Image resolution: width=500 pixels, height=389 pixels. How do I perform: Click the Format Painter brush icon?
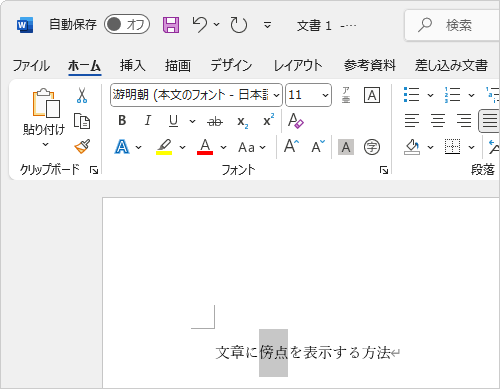click(x=82, y=147)
